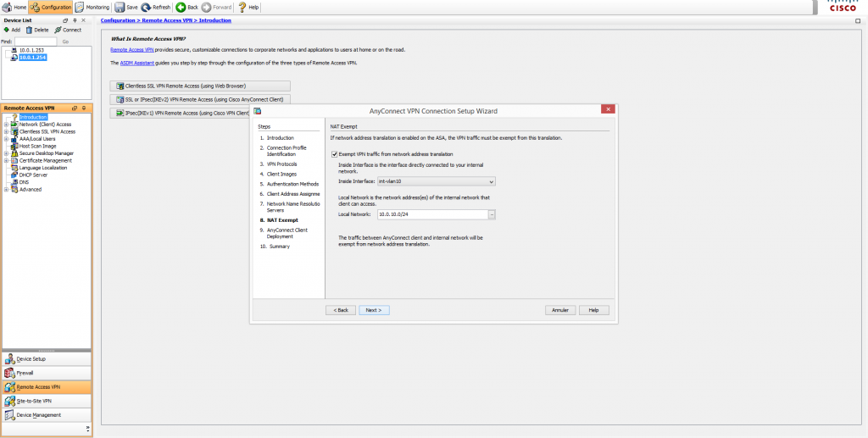Image resolution: width=868 pixels, height=438 pixels.
Task: Expand the Advanced tree node
Action: 6,189
